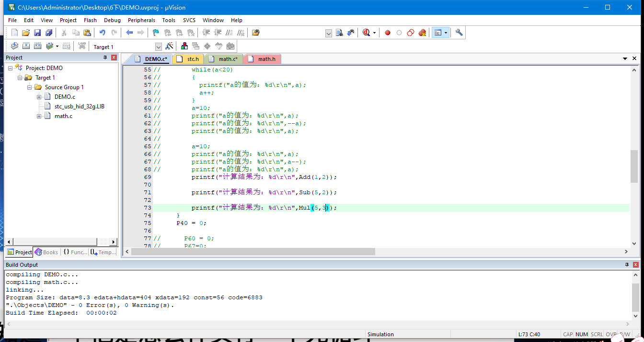Screen dimensions: 644x342
Task: Disable all breakpoints with the double-circle icon
Action: (411, 33)
